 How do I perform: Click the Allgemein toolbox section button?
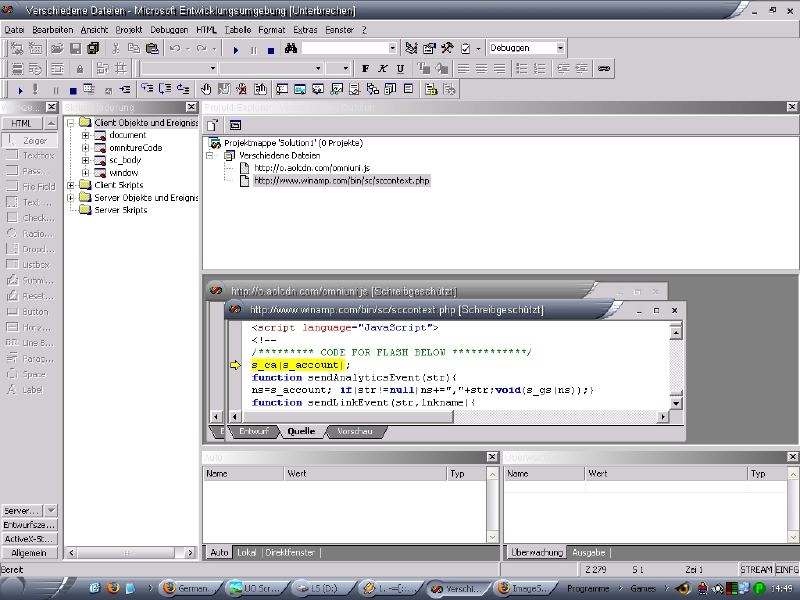29,552
